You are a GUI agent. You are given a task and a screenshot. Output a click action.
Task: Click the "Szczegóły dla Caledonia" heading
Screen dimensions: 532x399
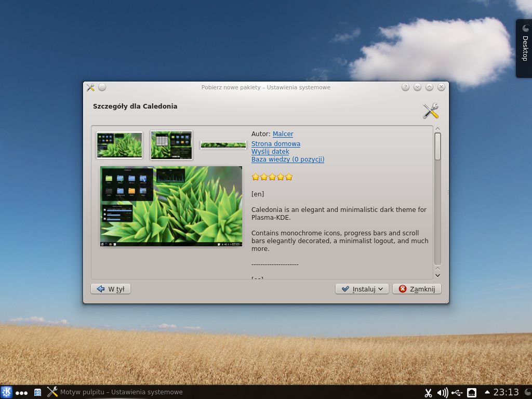tap(135, 106)
